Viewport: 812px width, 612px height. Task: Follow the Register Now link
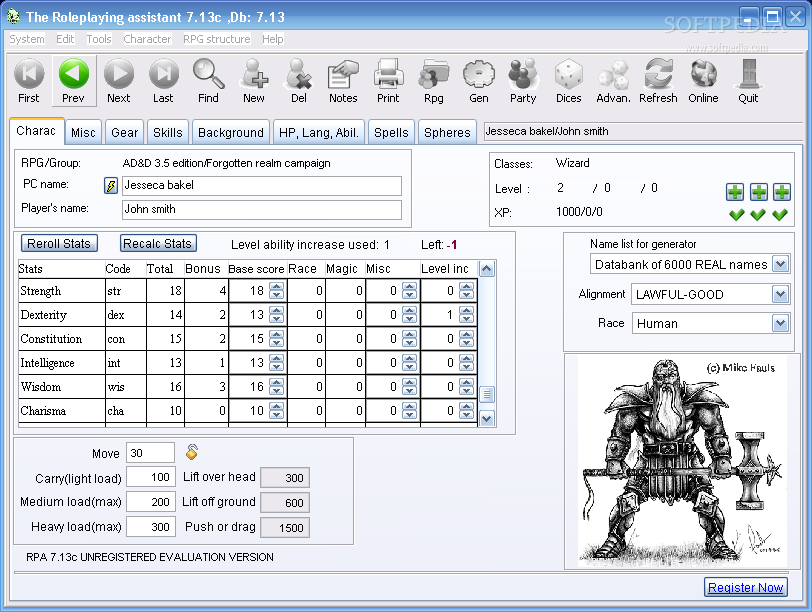tap(746, 587)
